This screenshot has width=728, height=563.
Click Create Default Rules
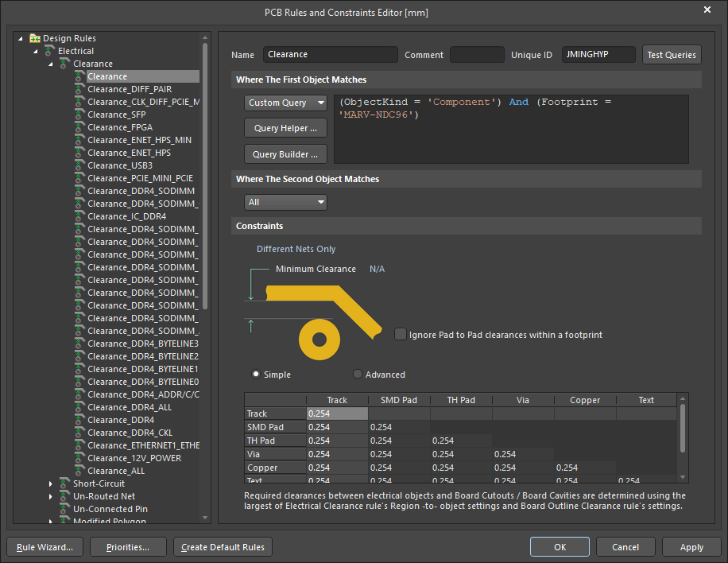point(223,547)
